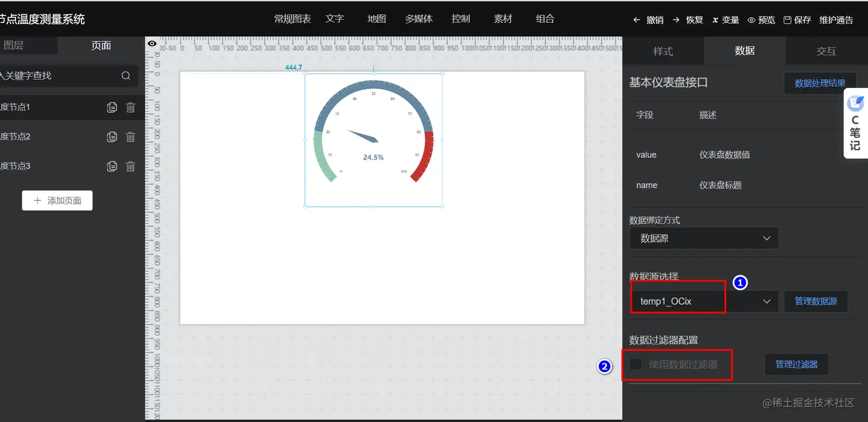Click the 仪表盘标题 description

tap(720, 185)
